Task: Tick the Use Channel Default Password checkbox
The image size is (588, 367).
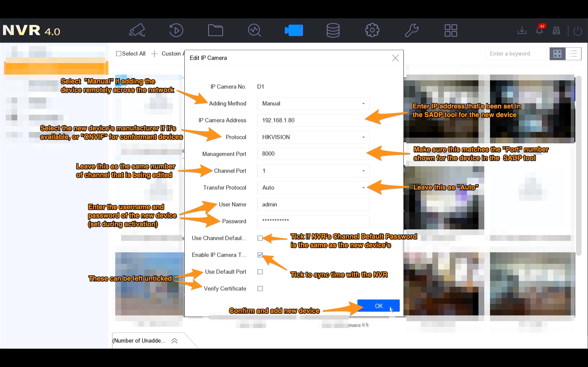Action: tap(260, 238)
